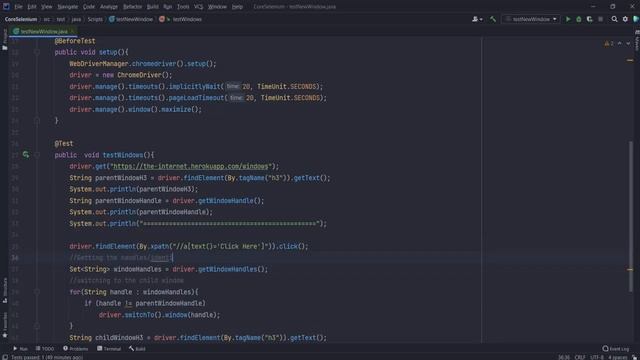Open the Build menu
Viewport: 640px width, 360px height.
153,7
